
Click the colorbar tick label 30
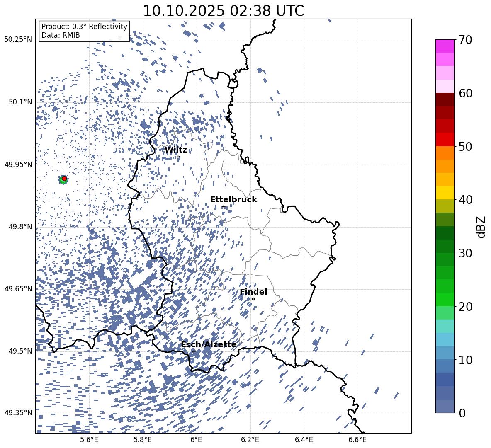[x=465, y=253]
